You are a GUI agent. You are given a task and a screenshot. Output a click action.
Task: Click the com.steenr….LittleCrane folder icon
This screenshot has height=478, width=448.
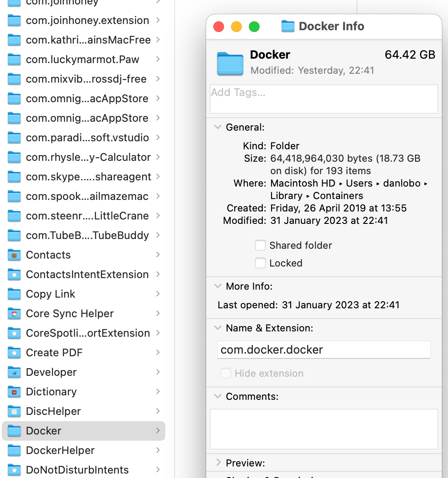[x=14, y=216]
